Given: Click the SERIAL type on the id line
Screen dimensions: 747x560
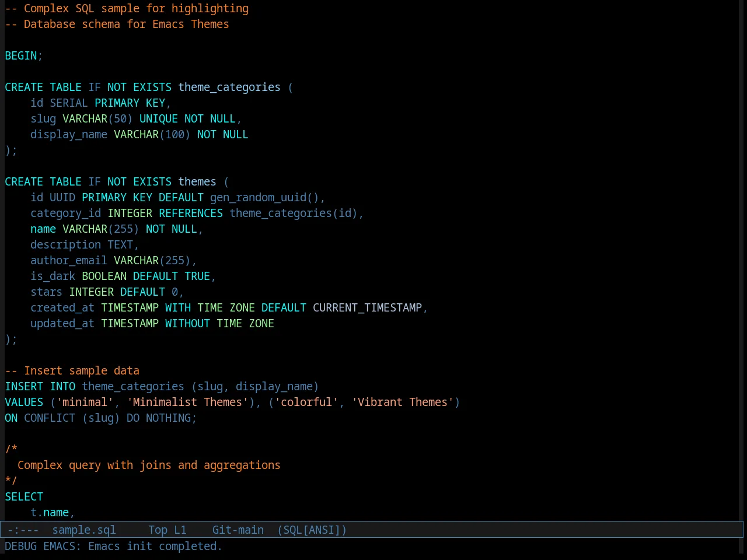Looking at the screenshot, I should pyautogui.click(x=69, y=103).
